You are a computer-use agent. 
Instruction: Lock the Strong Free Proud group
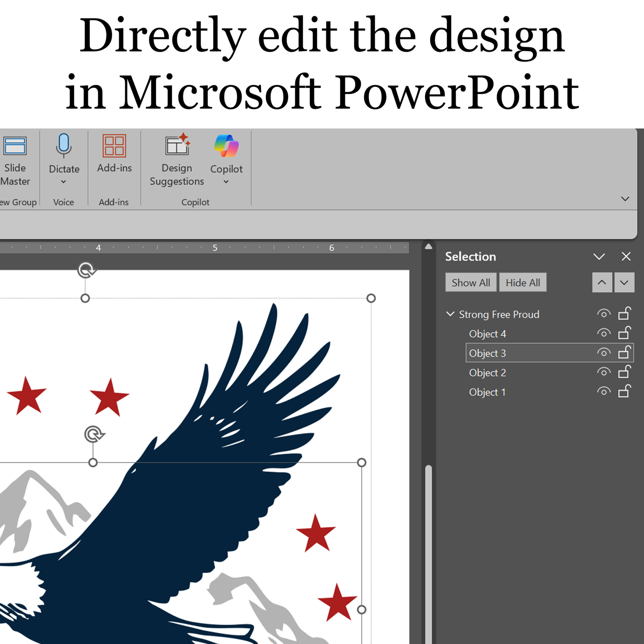pyautogui.click(x=625, y=313)
